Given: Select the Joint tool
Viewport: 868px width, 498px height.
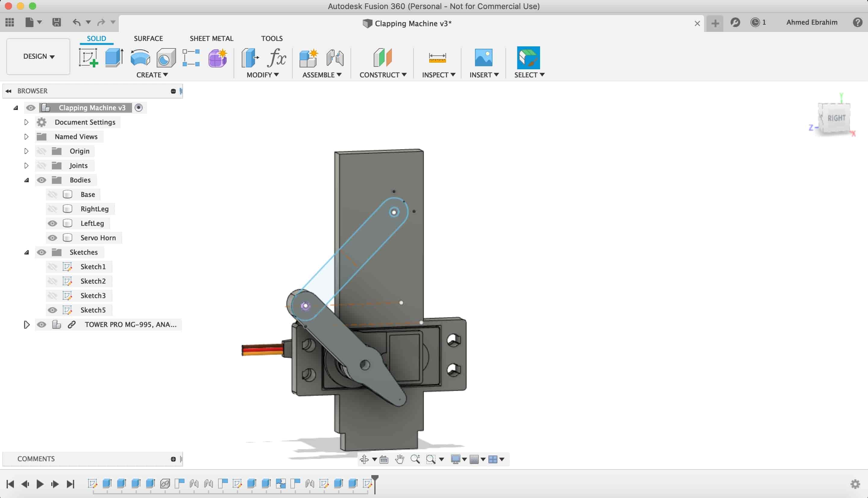Looking at the screenshot, I should click(x=335, y=58).
